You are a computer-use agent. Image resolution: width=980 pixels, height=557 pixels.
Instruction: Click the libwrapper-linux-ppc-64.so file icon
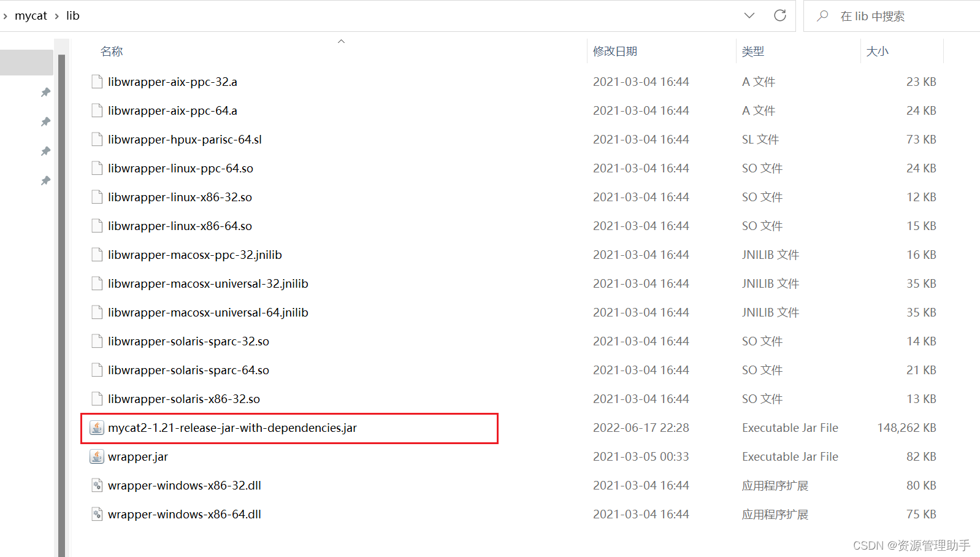pos(97,168)
